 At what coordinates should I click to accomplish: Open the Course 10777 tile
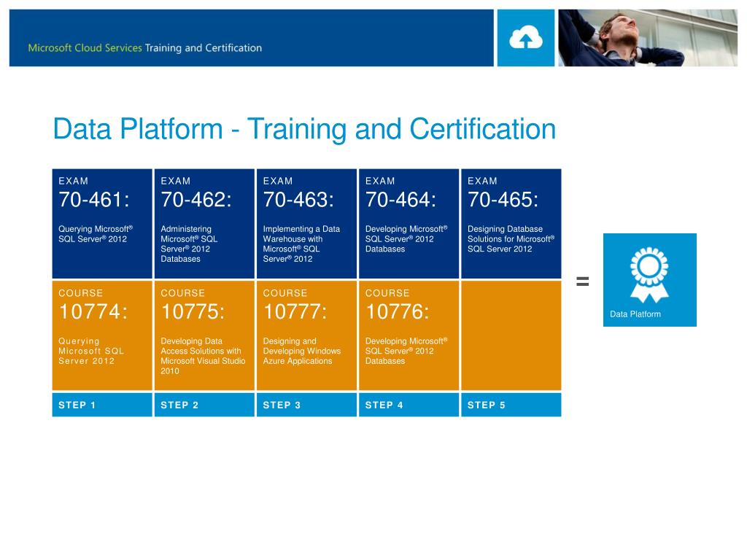click(307, 335)
